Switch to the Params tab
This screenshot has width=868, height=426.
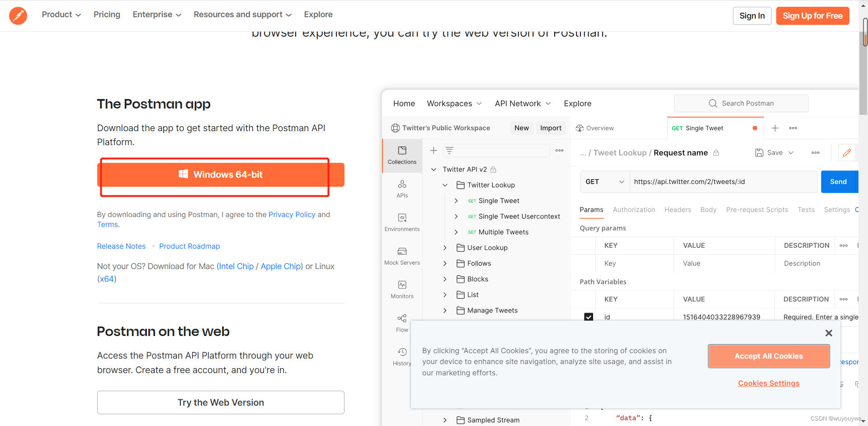591,210
